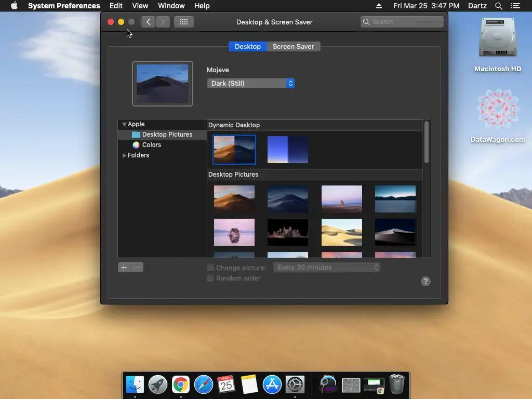Enable the Change picture checkbox
Viewport: 532px width, 399px height.
click(210, 268)
